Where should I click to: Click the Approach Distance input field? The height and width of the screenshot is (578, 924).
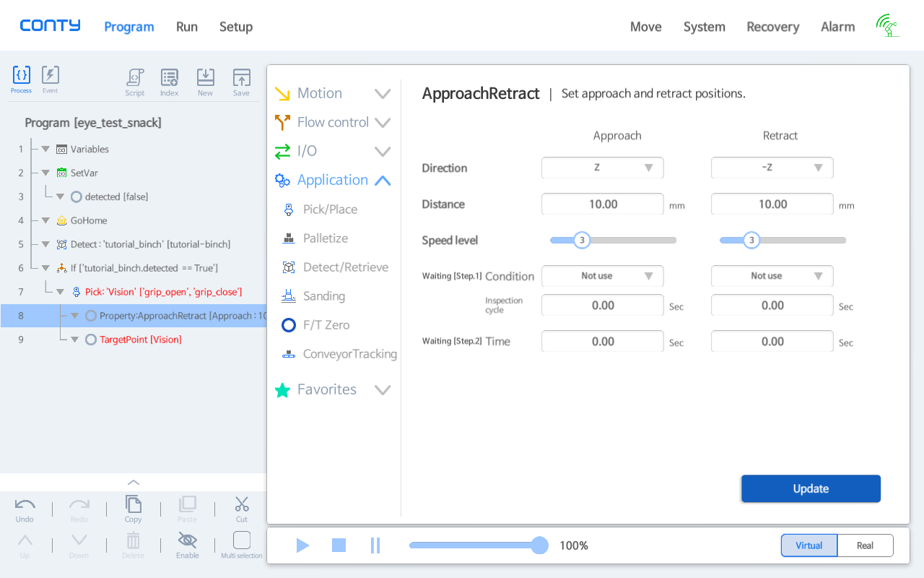(x=603, y=204)
